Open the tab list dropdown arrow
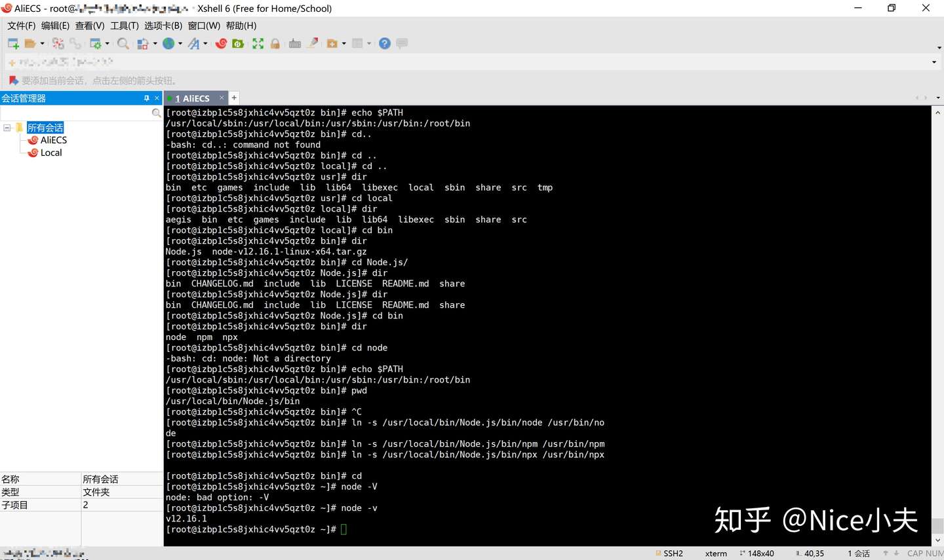 [938, 98]
